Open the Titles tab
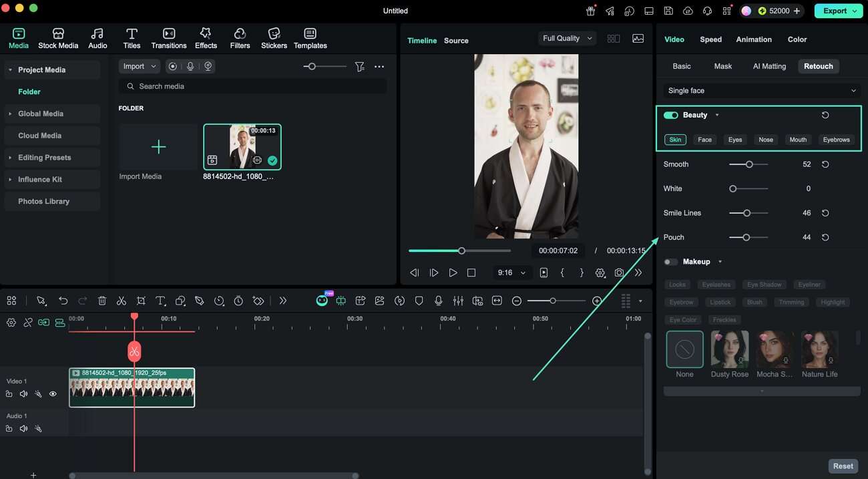 coord(132,39)
